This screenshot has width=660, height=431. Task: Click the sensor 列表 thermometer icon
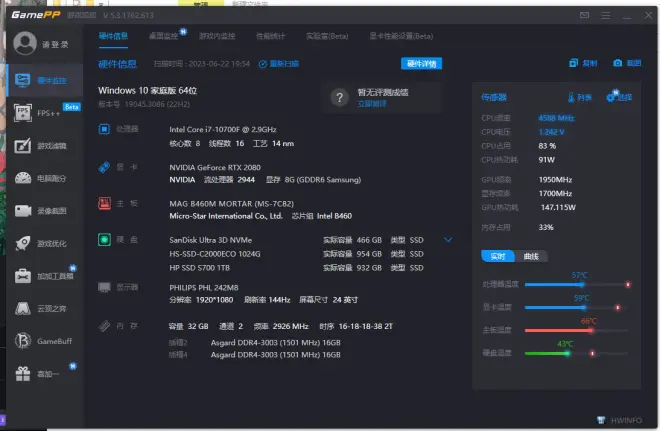[571, 97]
